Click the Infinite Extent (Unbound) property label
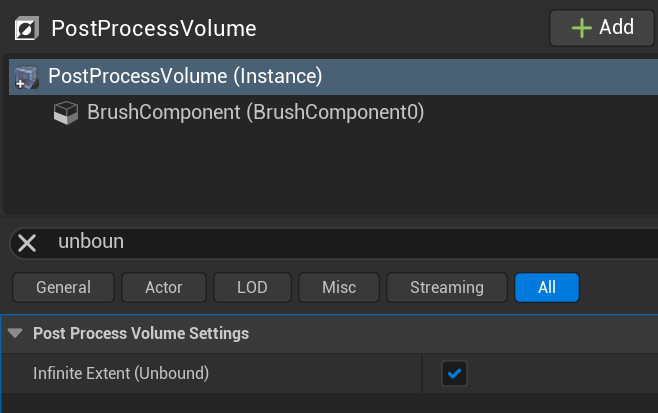 tap(121, 374)
